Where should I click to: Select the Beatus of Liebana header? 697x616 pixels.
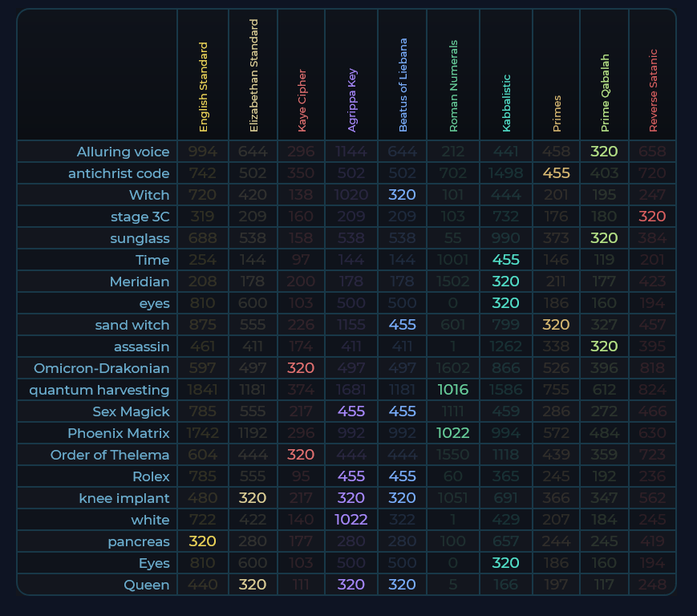point(403,85)
